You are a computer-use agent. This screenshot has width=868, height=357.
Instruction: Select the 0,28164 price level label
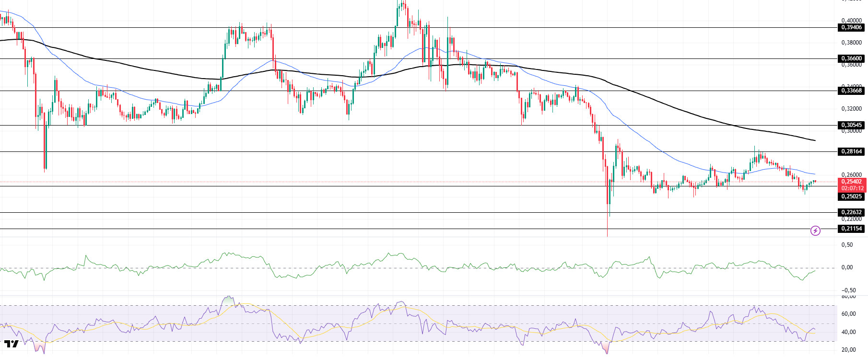tap(852, 151)
